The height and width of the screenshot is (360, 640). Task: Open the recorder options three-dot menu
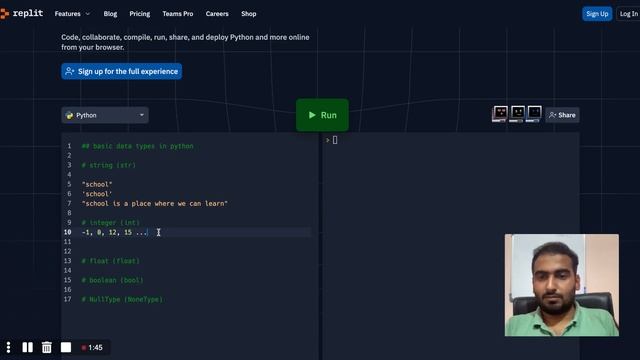click(x=8, y=347)
